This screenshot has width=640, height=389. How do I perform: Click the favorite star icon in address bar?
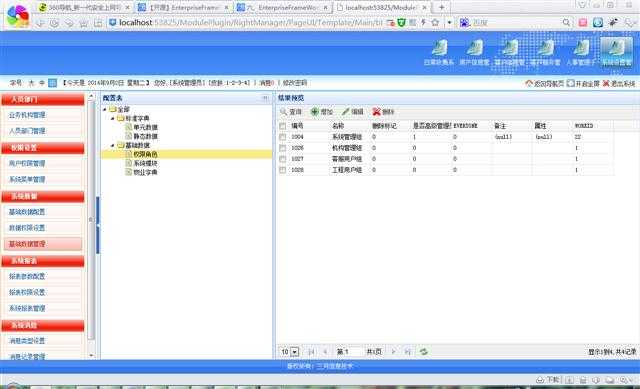(435, 22)
